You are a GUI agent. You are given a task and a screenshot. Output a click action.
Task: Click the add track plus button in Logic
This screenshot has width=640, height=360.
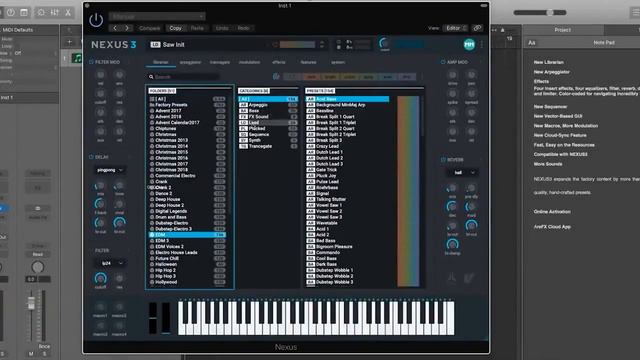[69, 42]
